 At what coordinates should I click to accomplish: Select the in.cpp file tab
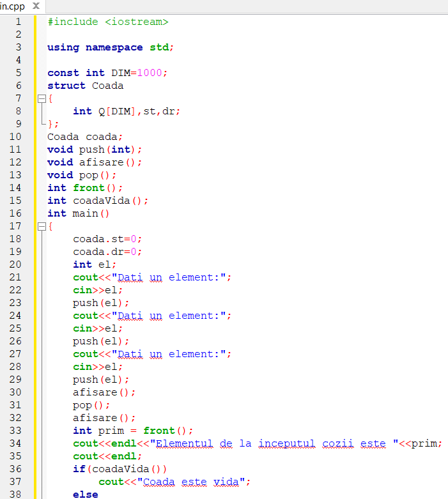12,6
